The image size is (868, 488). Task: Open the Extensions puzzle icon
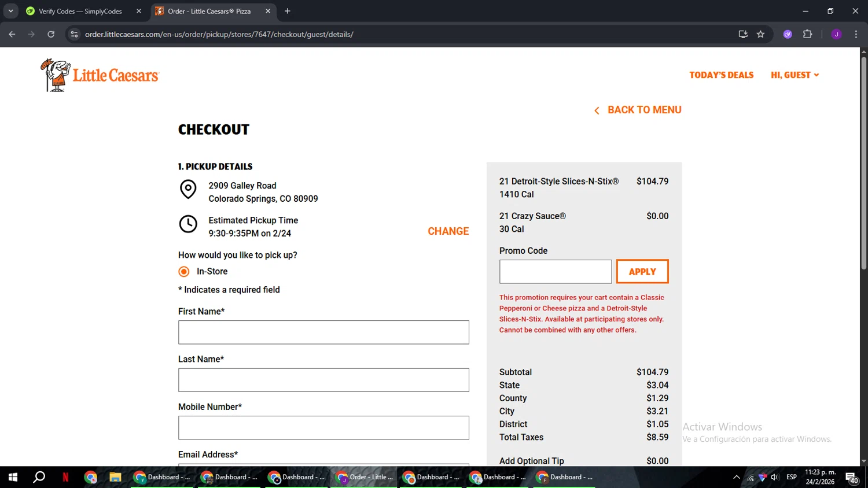click(808, 34)
